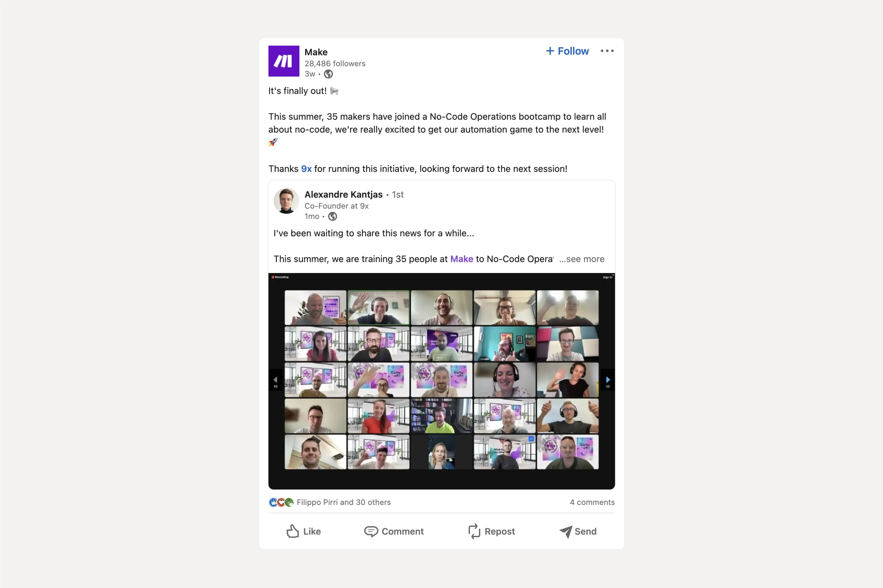
Task: Click the Send paper plane icon
Action: [565, 531]
